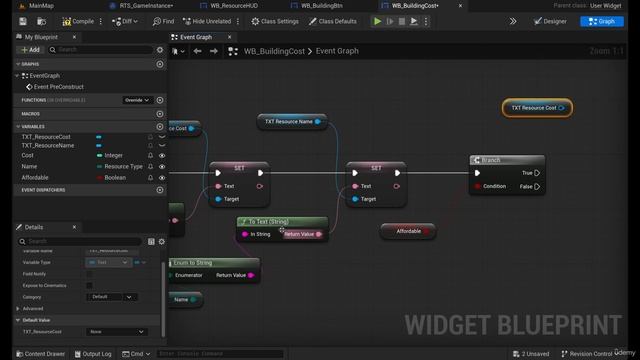Viewport: 640px width, 360px height.
Task: Toggle the Field Notify checkbox
Action: click(89, 274)
